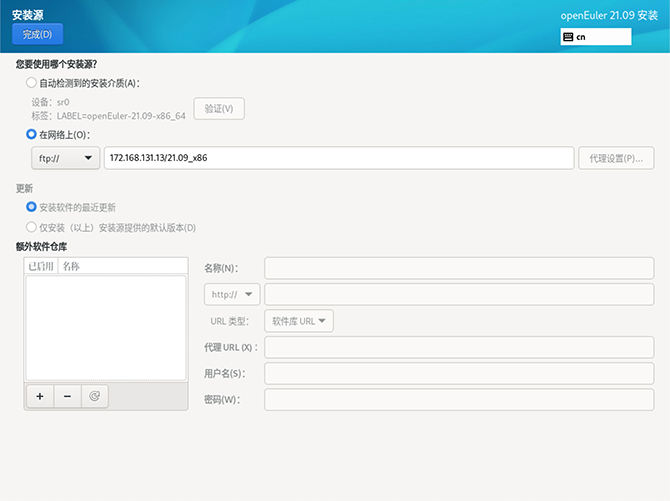
Task: Open the ftp:// protocol dropdown
Action: pyautogui.click(x=65, y=158)
